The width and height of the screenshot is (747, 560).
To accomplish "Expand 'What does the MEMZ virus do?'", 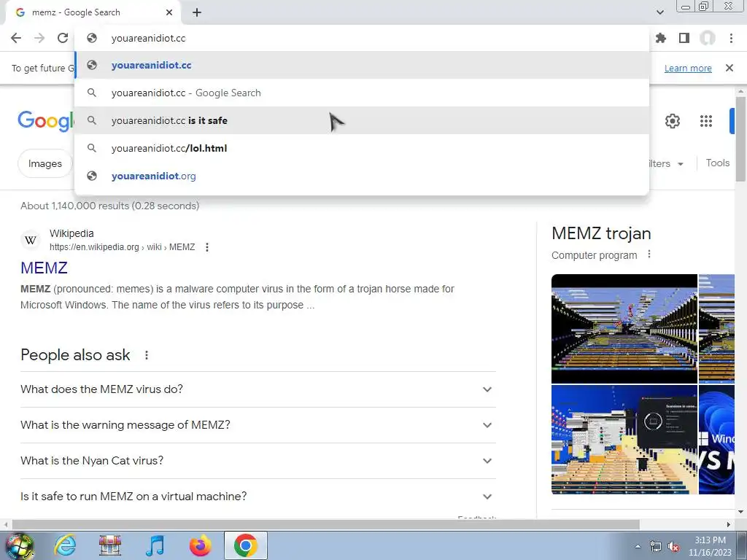I will tap(258, 389).
